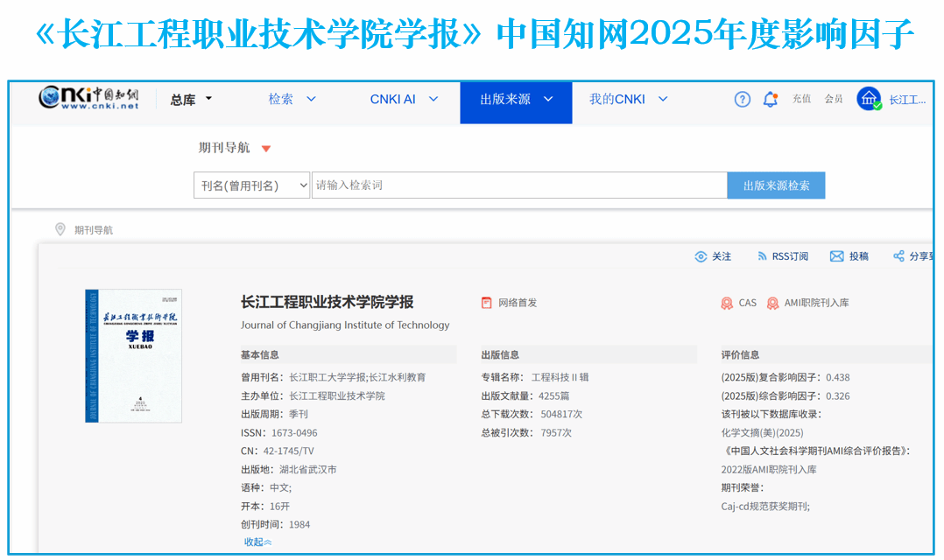Click the follow (关注) eye icon
Screen dimensions: 944x560
(x=701, y=256)
